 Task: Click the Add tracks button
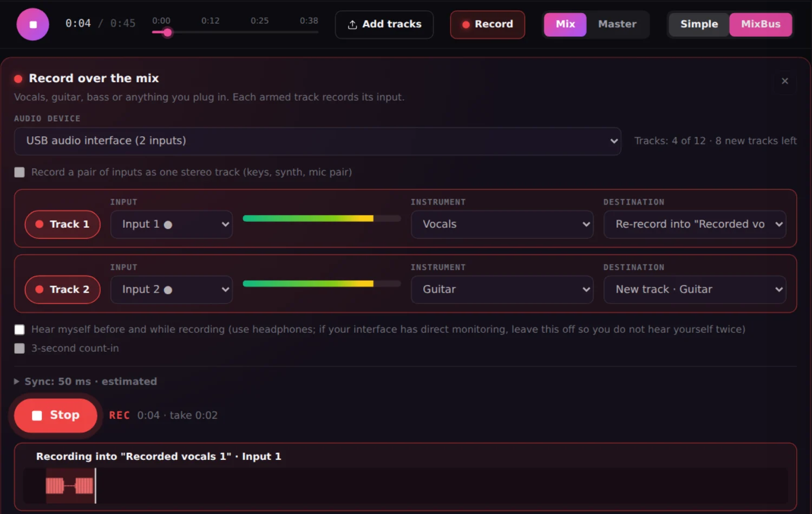tap(384, 24)
